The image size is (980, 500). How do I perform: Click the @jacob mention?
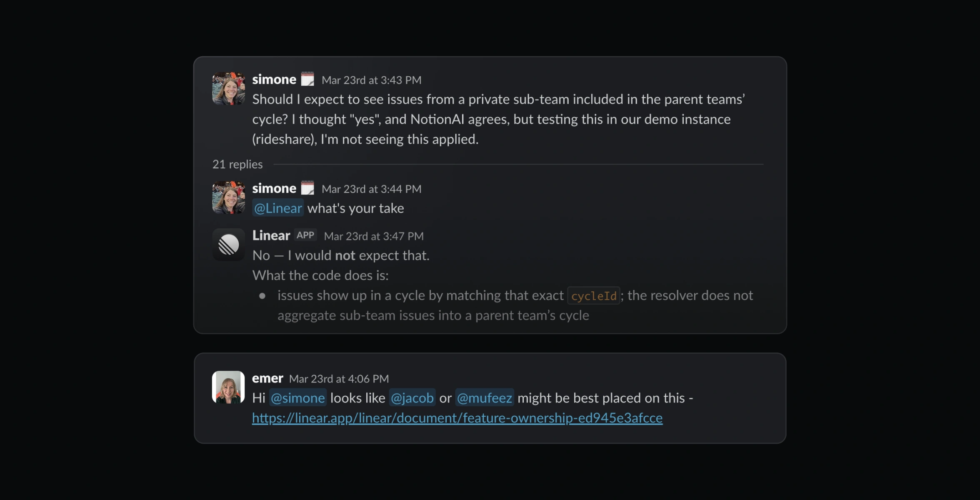[412, 398]
